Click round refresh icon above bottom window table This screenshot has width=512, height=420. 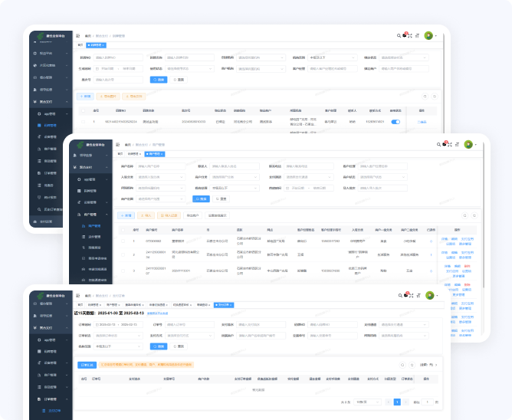click(412, 365)
